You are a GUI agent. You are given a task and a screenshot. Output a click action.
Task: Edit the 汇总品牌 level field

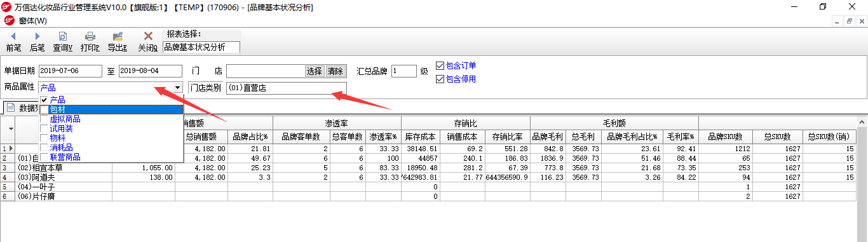click(x=403, y=71)
